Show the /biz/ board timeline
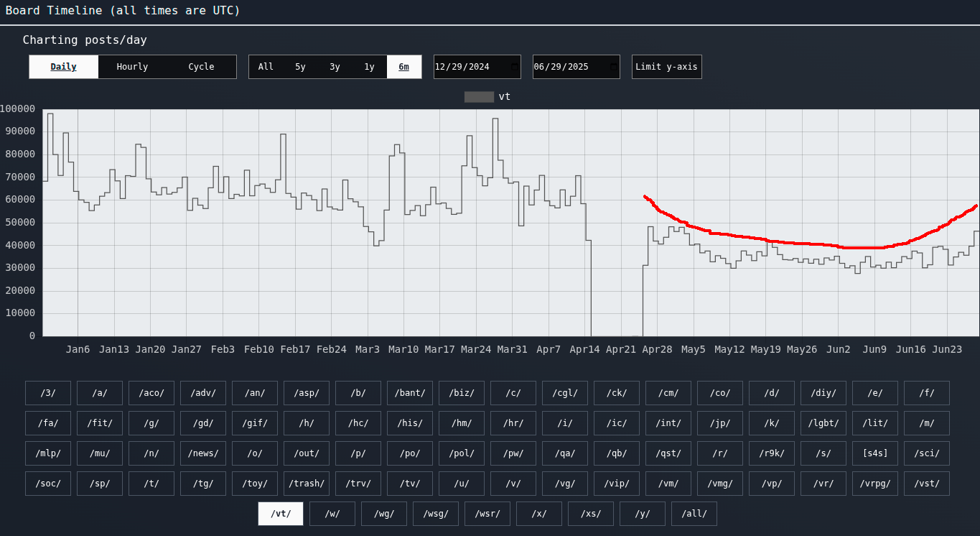Image resolution: width=980 pixels, height=536 pixels. coord(462,393)
